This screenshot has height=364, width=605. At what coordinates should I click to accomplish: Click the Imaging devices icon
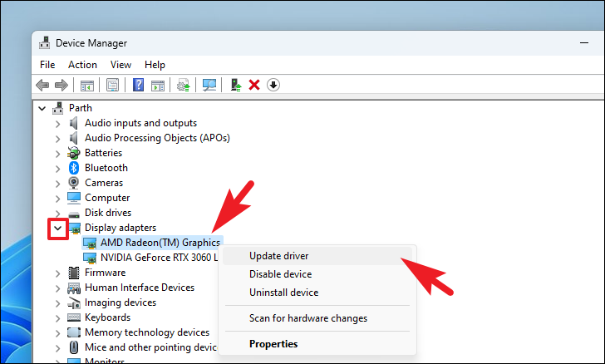(x=74, y=303)
